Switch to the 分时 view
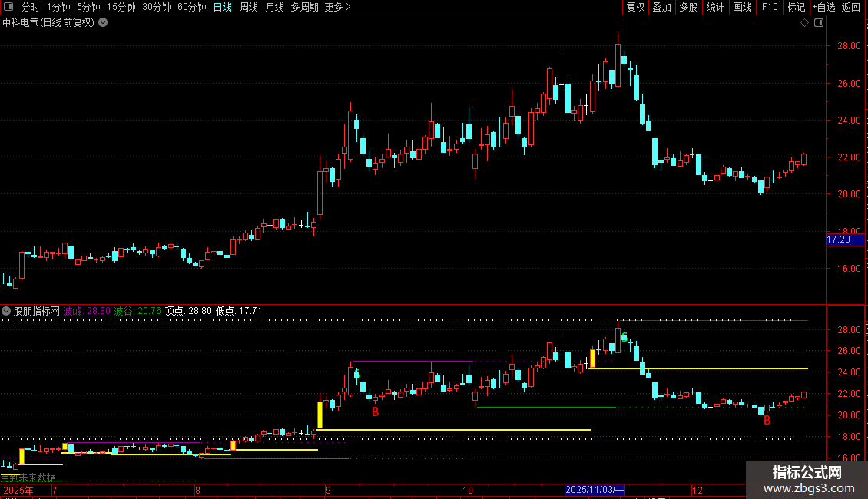 [31, 7]
